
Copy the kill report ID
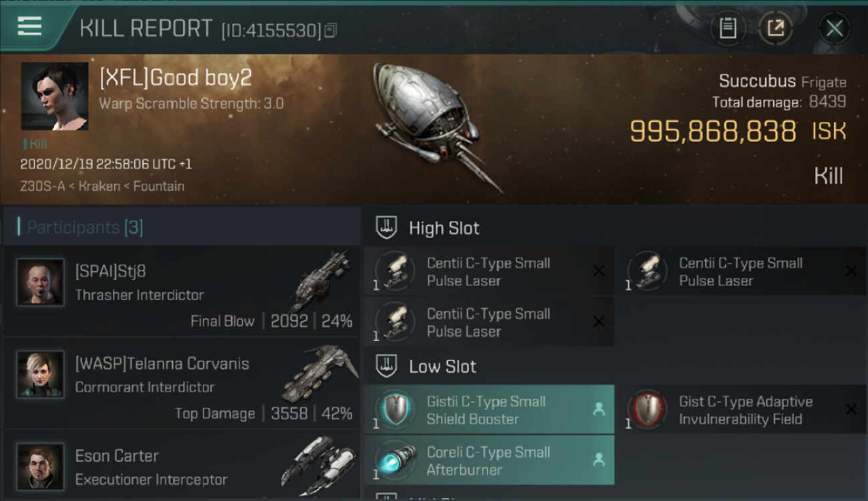pos(331,31)
